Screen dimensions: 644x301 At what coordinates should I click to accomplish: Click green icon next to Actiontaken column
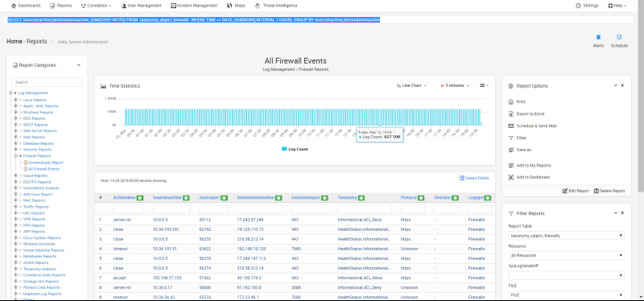[x=140, y=198]
